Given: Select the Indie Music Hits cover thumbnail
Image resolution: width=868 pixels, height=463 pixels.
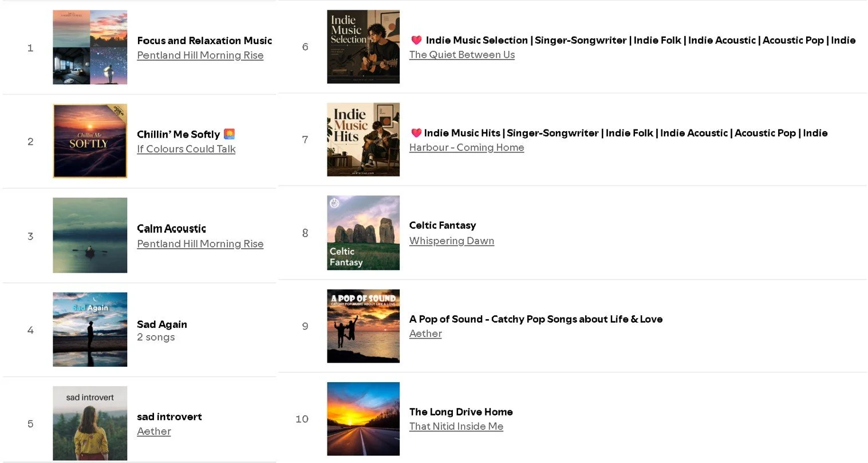Looking at the screenshot, I should [x=363, y=139].
